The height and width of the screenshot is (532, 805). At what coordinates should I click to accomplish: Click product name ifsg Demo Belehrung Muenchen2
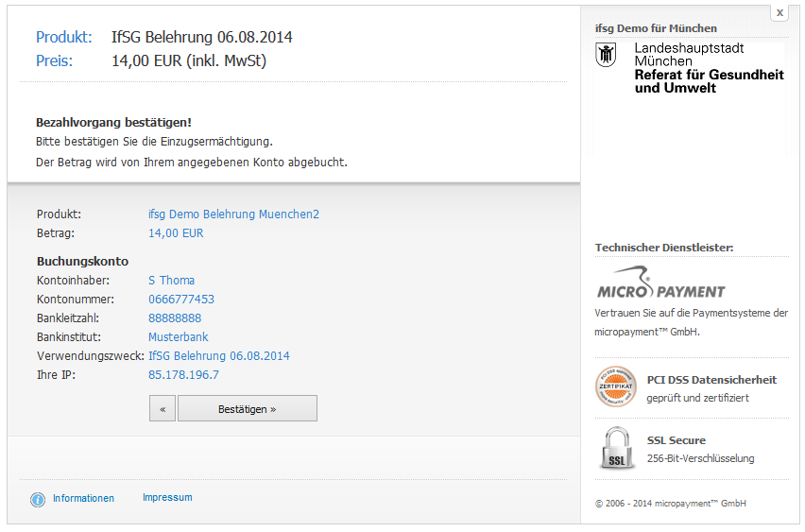(x=233, y=215)
